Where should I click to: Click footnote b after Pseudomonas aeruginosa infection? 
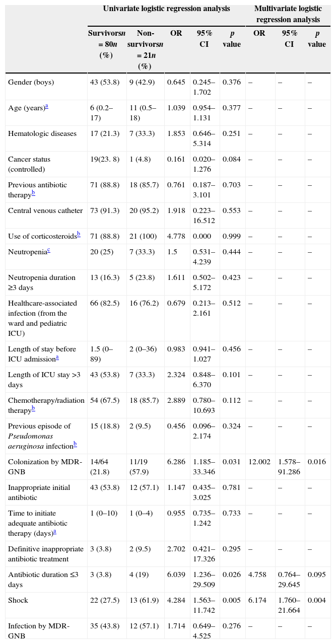[x=75, y=444]
